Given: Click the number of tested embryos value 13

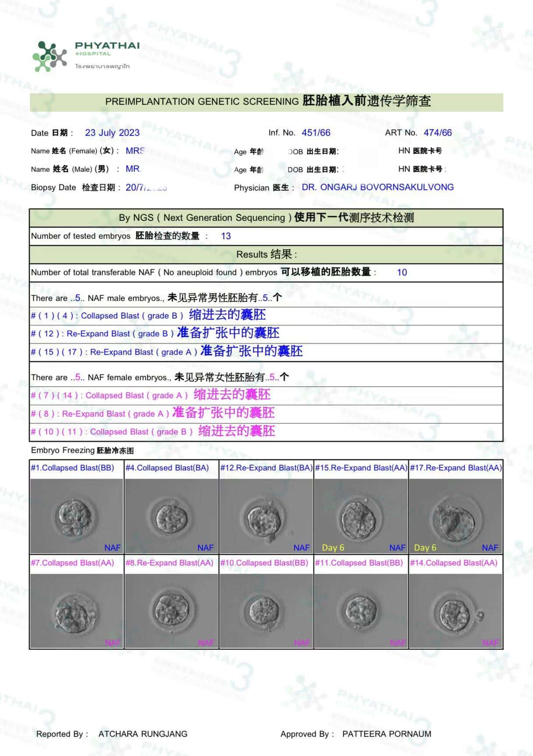Looking at the screenshot, I should point(226,236).
